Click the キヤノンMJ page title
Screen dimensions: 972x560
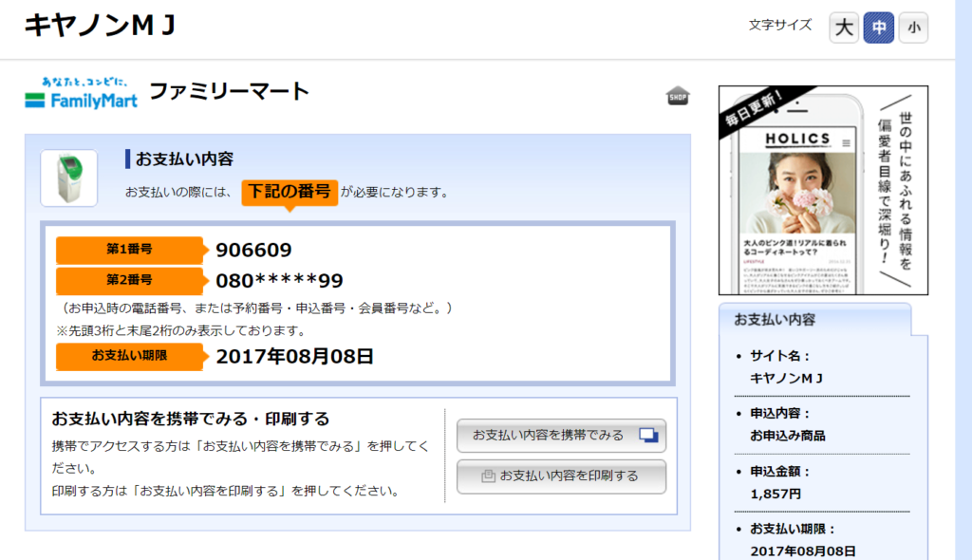tap(101, 26)
